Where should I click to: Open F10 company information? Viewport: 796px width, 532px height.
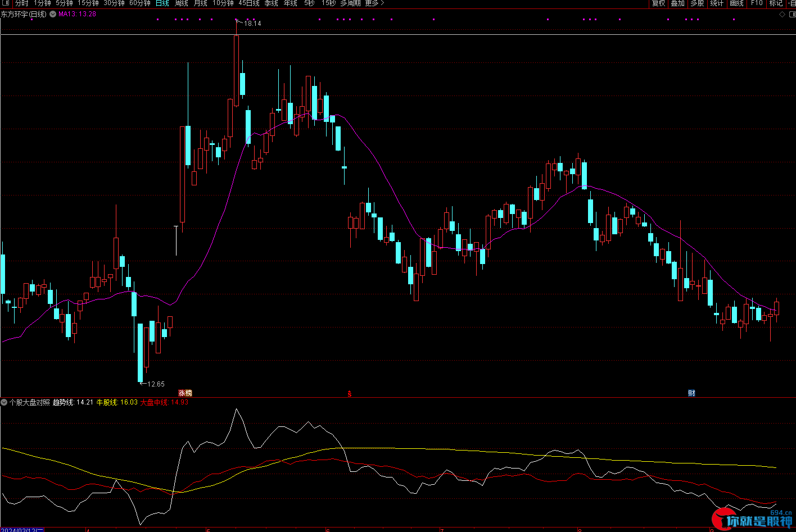click(x=757, y=3)
